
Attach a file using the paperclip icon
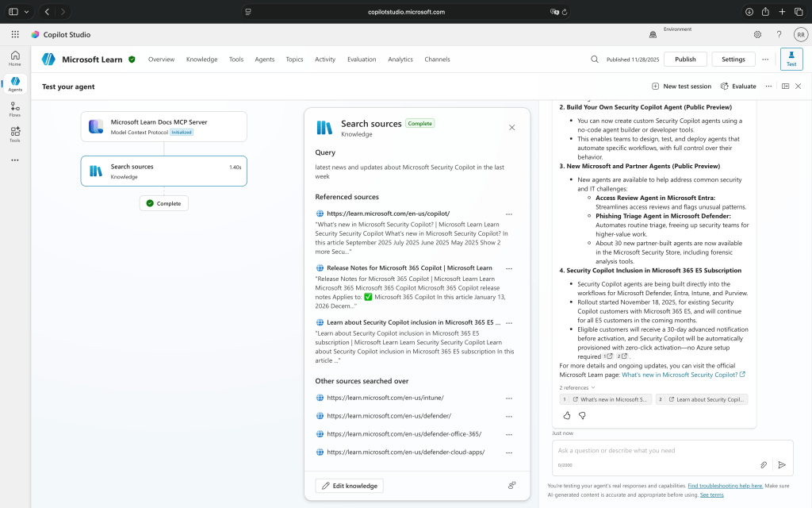(x=764, y=464)
